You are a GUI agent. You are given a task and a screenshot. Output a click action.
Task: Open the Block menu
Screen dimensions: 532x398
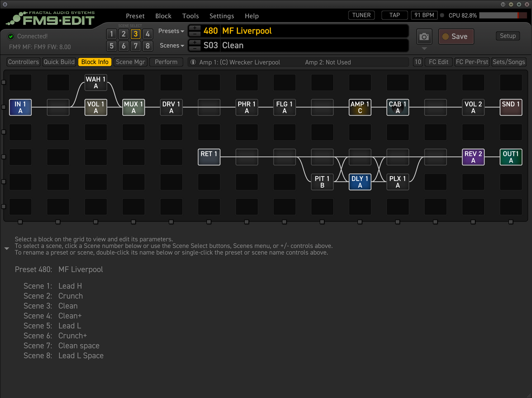click(x=163, y=16)
